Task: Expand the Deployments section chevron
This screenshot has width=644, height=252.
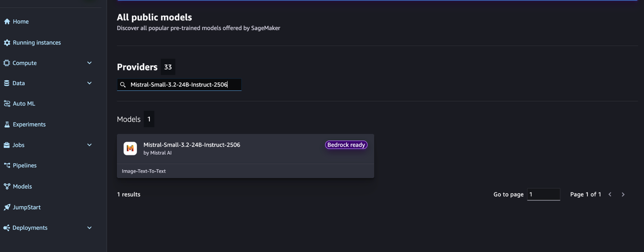Action: click(x=89, y=228)
